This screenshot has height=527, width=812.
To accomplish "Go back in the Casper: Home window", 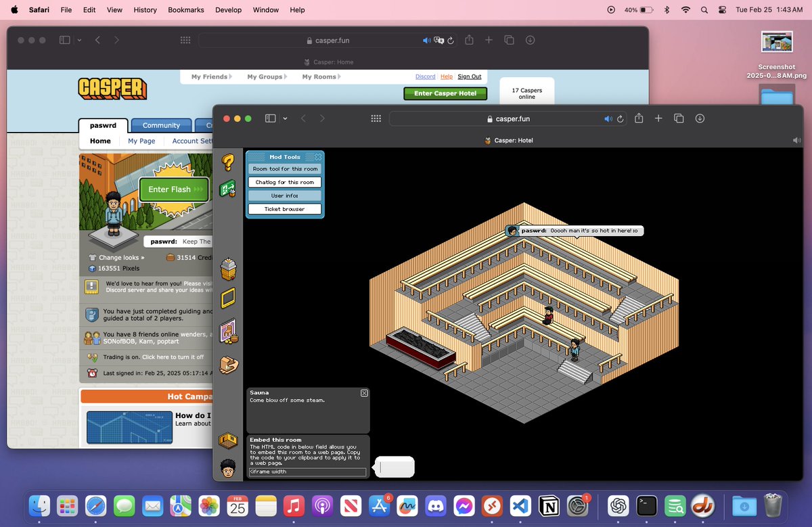I will (97, 40).
